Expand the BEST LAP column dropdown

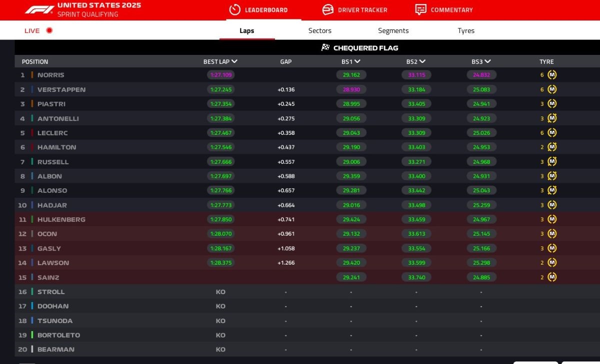click(x=234, y=61)
